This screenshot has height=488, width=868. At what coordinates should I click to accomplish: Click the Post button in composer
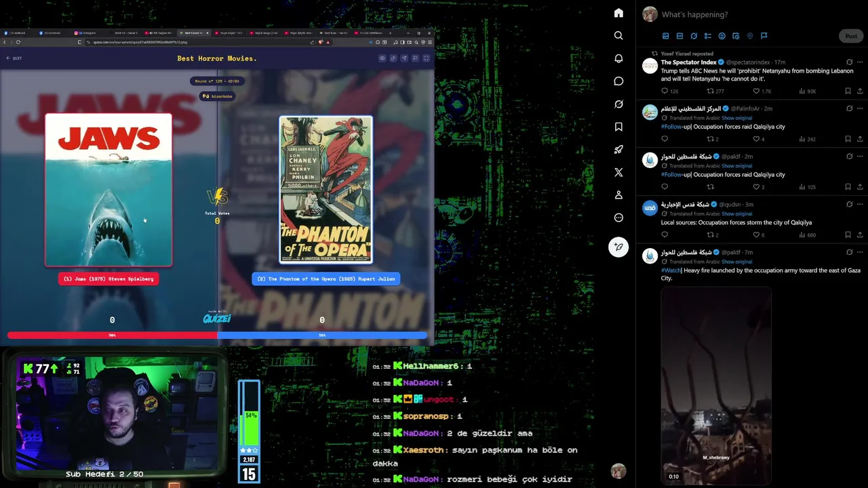pos(851,36)
